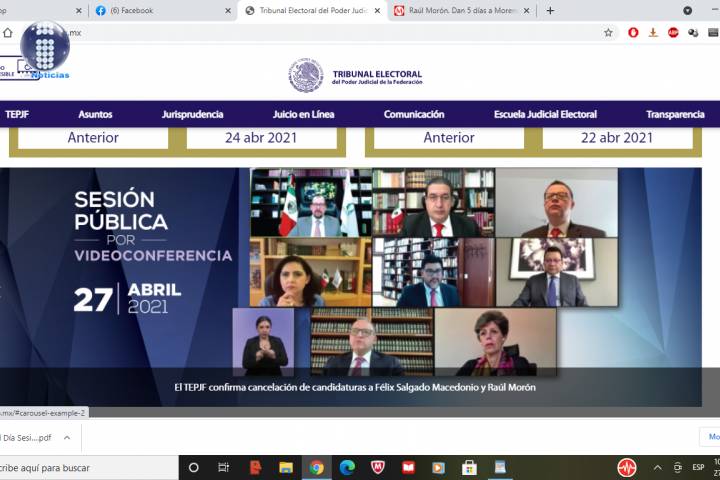Open the Jurisprudencia menu
The width and height of the screenshot is (720, 480).
point(192,115)
